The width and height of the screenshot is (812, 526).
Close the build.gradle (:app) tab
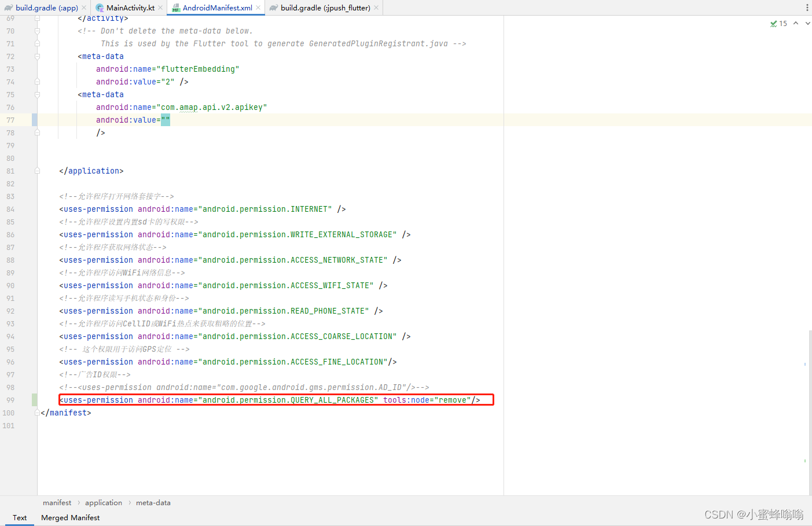84,8
